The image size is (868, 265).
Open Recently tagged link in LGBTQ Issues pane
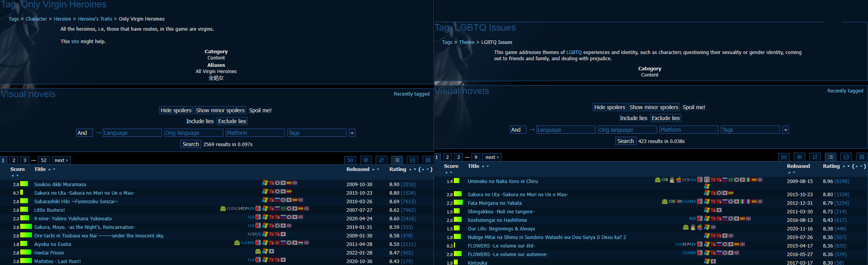845,91
